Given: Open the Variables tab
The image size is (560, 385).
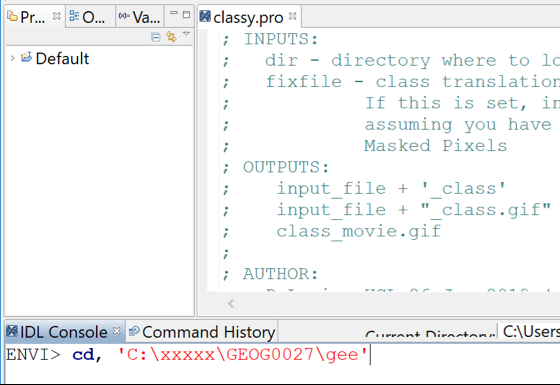Looking at the screenshot, I should tap(140, 17).
